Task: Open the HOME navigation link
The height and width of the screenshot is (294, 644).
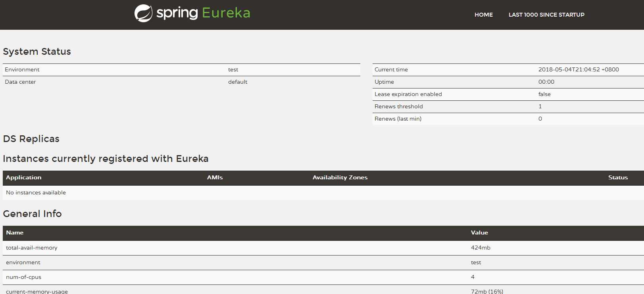Action: coord(484,15)
